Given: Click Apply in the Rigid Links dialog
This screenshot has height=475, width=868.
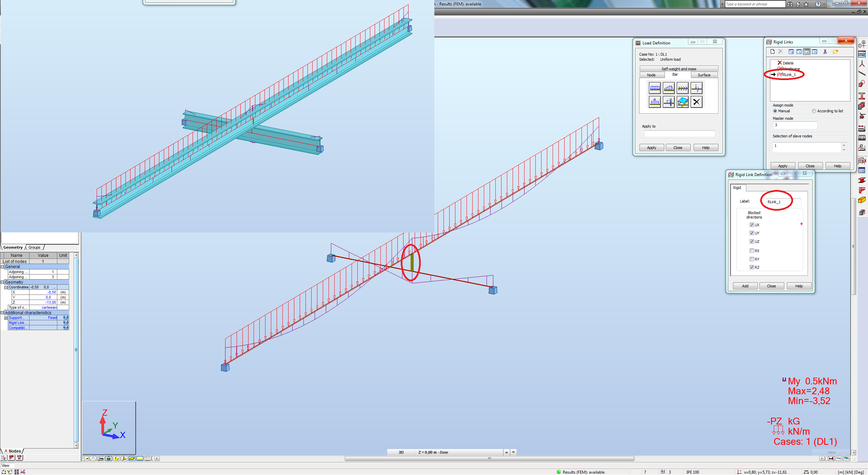Looking at the screenshot, I should click(x=783, y=166).
